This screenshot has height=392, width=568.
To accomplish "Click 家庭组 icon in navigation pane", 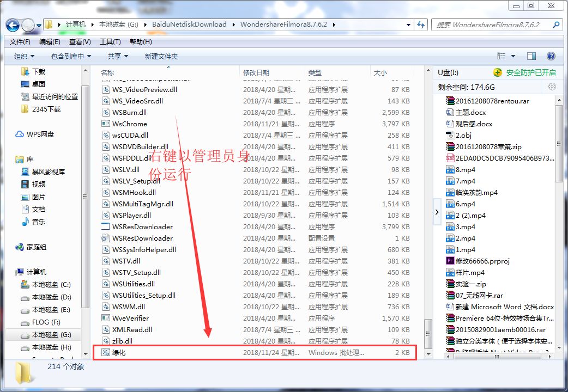I will (x=19, y=247).
